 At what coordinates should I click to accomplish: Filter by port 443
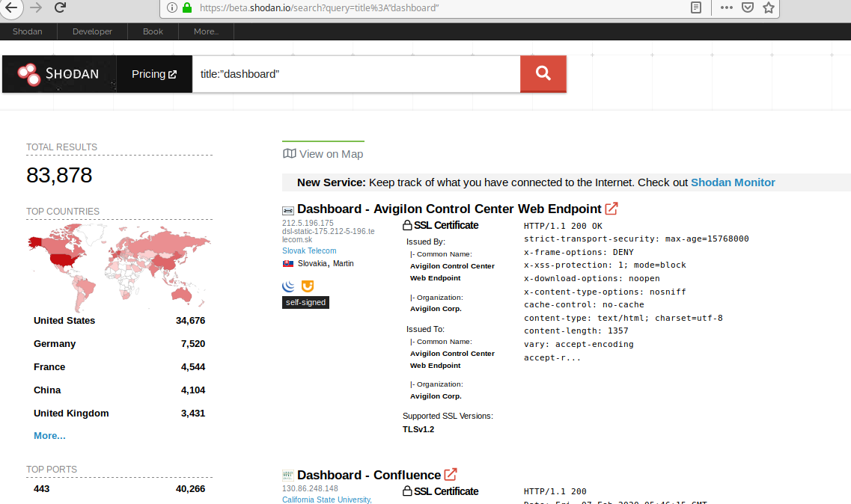[41, 489]
